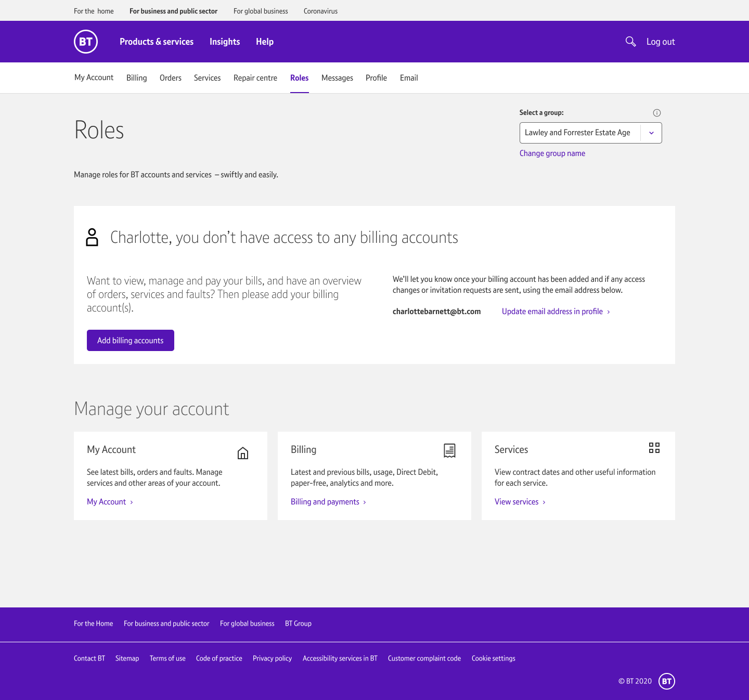
Task: Open Privacy policy link
Action: (x=272, y=658)
